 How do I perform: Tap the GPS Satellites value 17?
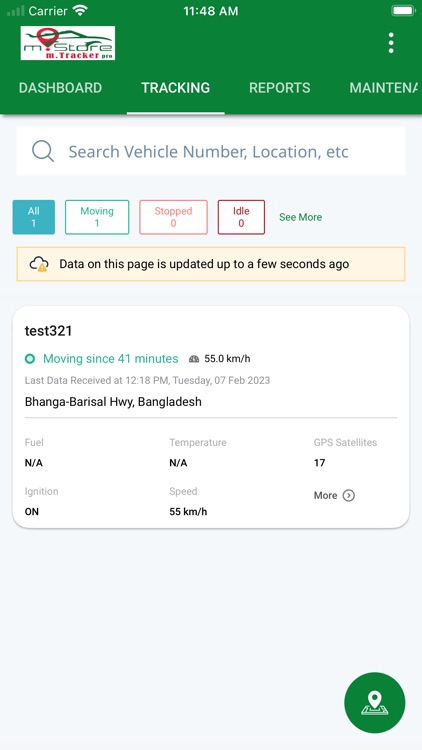320,463
